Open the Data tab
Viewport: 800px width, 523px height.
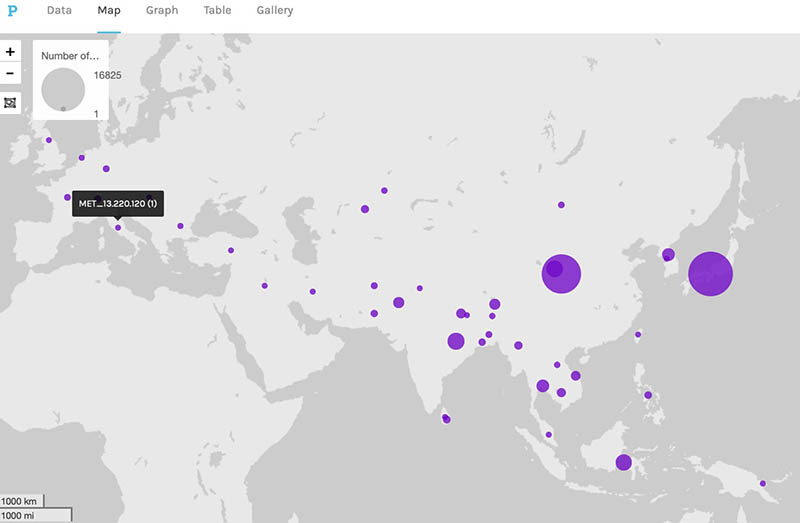(59, 11)
